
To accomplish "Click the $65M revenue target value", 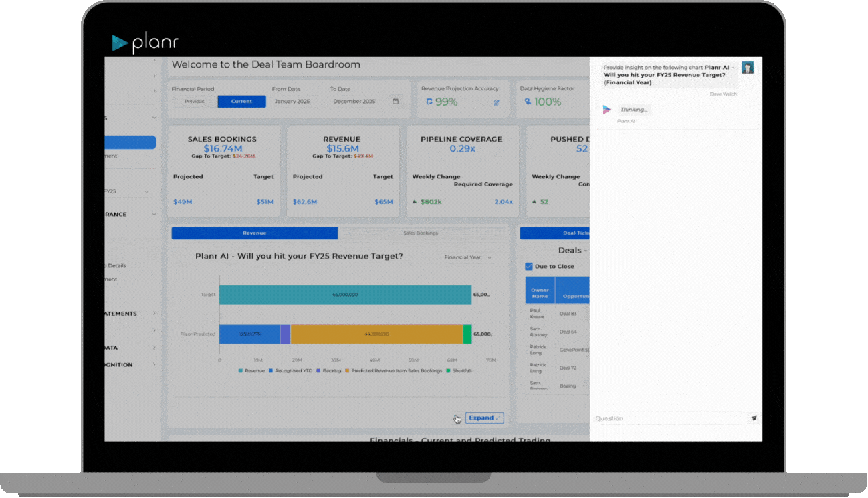I will coord(384,202).
